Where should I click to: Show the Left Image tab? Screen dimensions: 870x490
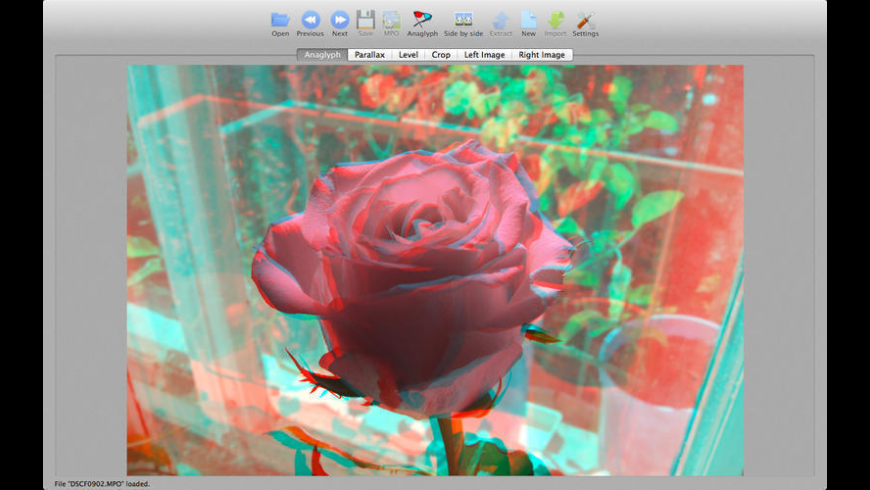[x=484, y=55]
